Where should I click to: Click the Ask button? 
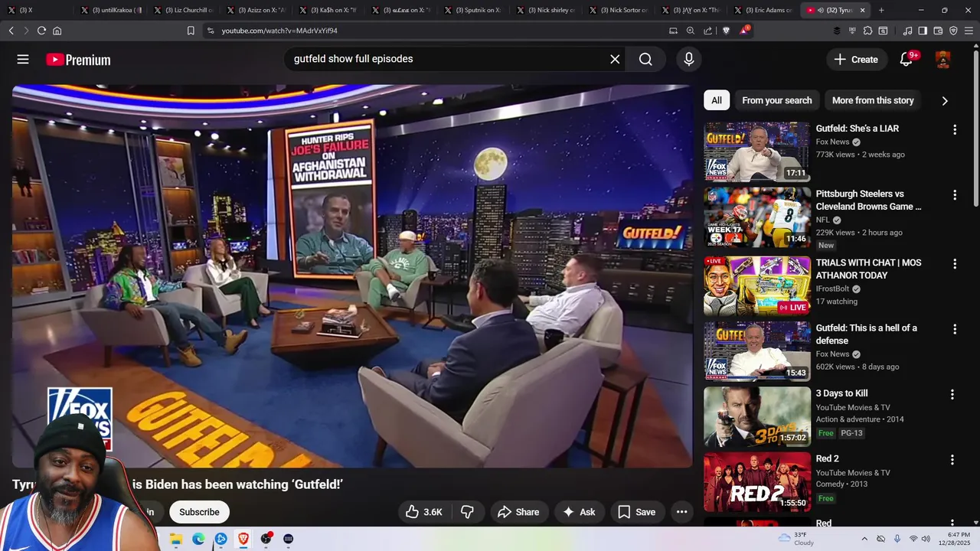pos(579,512)
